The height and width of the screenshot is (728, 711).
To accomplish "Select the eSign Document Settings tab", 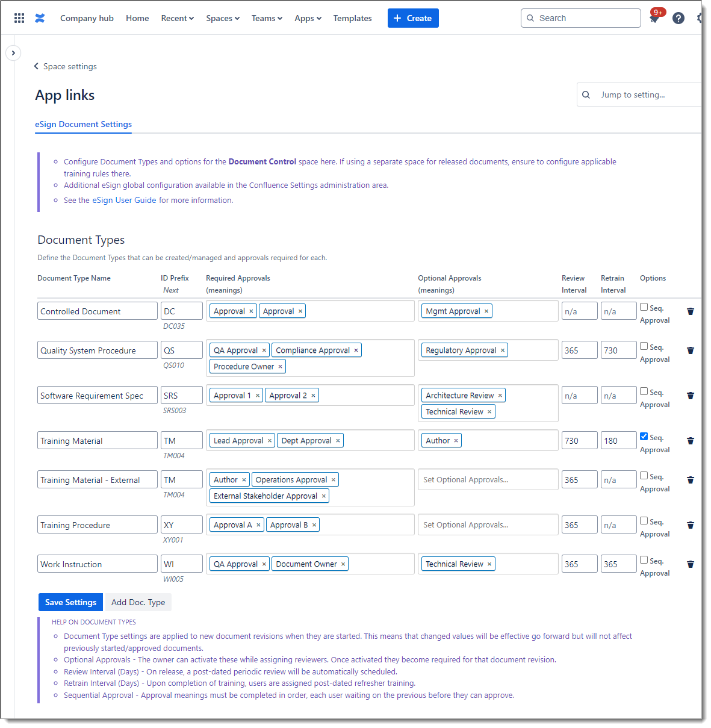I will pyautogui.click(x=83, y=124).
